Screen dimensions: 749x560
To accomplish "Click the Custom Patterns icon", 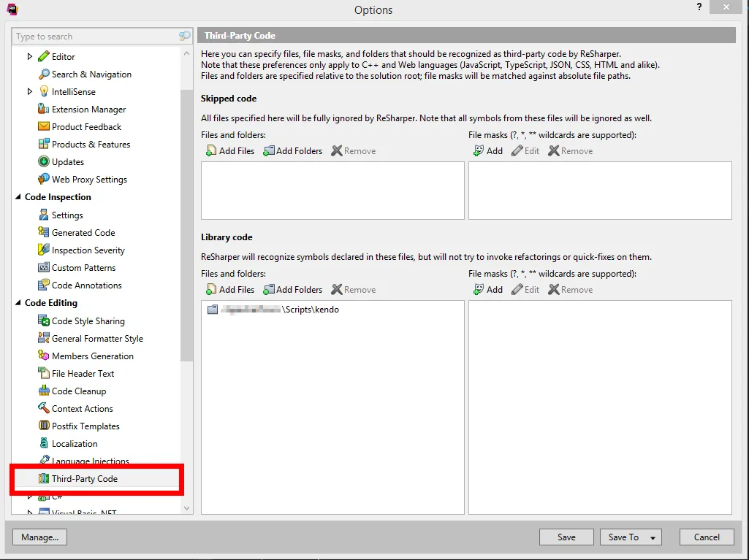I will coord(43,267).
